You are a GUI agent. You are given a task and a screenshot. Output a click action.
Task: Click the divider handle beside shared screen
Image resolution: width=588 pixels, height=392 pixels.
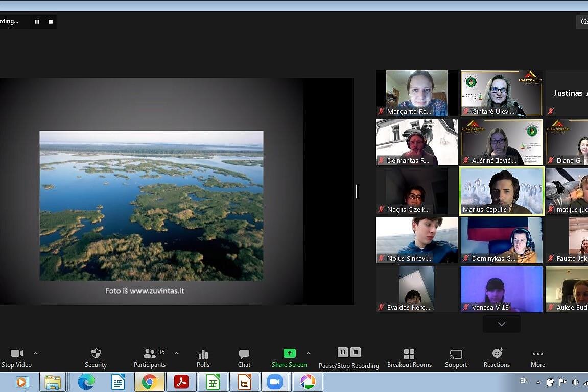(357, 191)
